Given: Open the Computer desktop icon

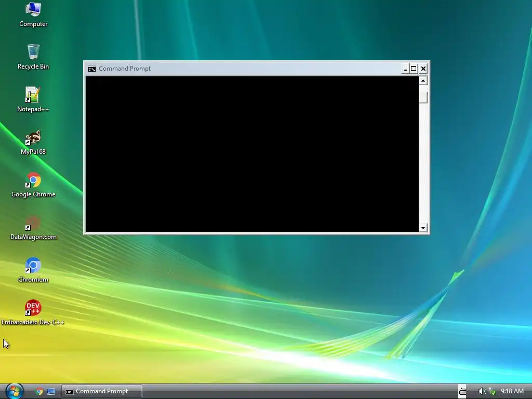Looking at the screenshot, I should pyautogui.click(x=33, y=15).
